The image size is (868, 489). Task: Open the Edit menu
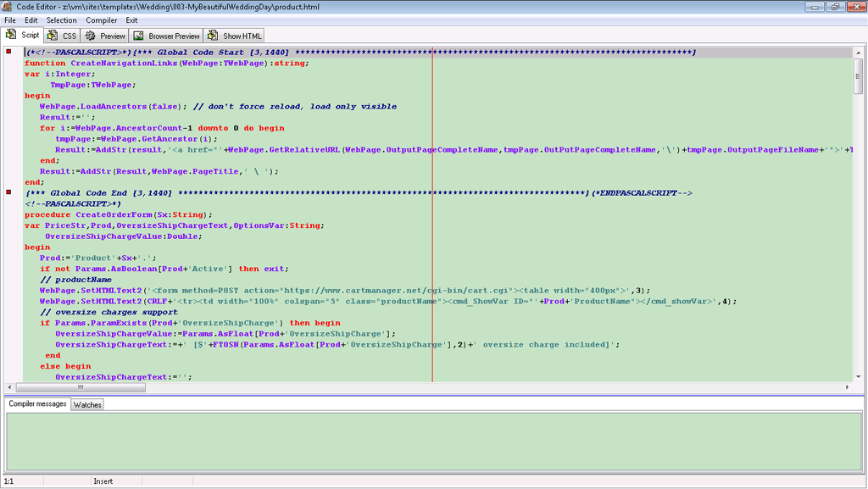click(31, 19)
